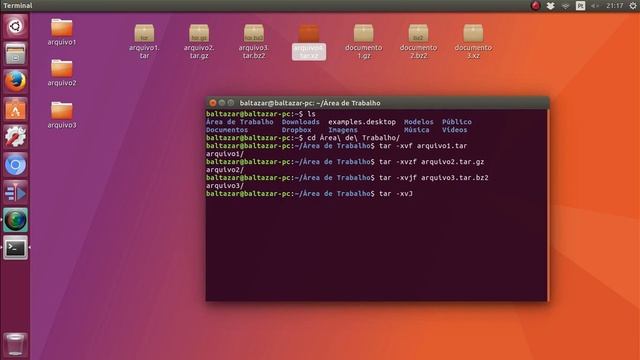
Task: Click 'Imagens' in ls output
Action: point(343,130)
